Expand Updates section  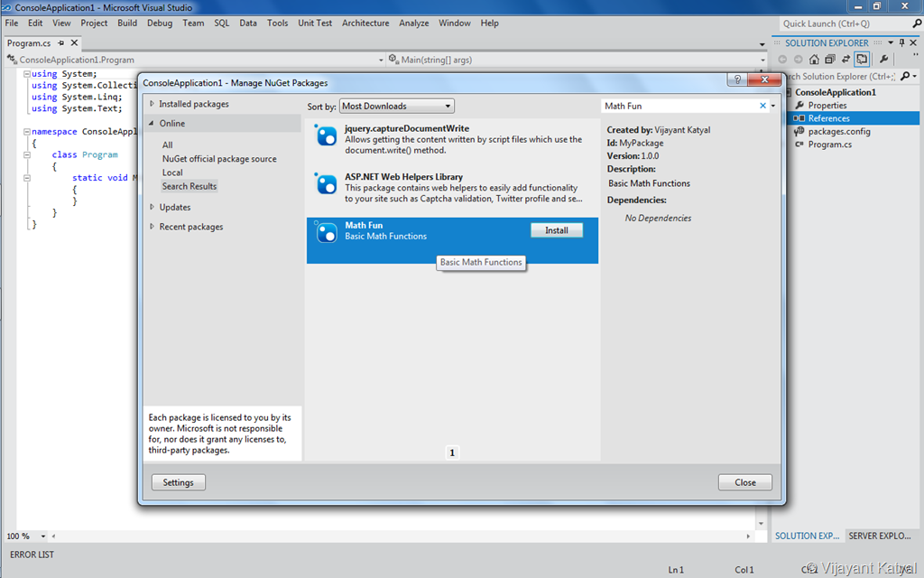pyautogui.click(x=152, y=207)
